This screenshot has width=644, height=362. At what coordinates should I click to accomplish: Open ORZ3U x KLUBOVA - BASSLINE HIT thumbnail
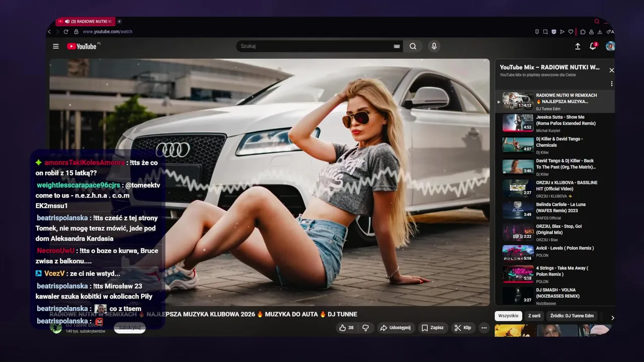518,189
